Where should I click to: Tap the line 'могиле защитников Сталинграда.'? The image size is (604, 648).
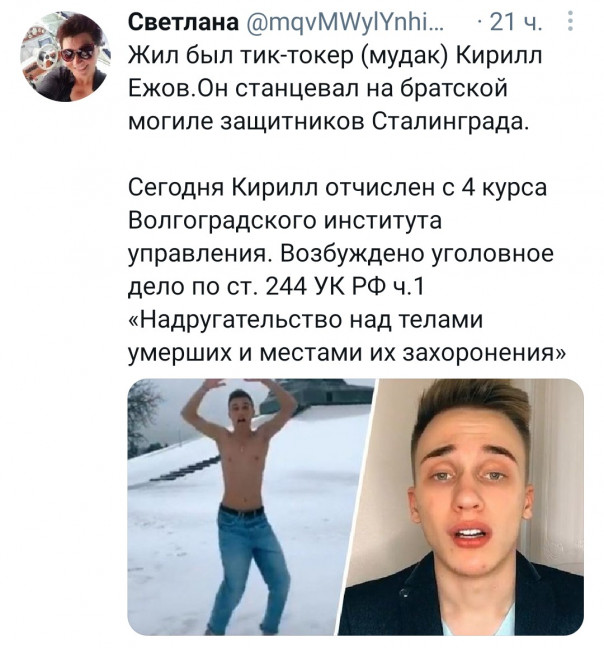click(328, 121)
